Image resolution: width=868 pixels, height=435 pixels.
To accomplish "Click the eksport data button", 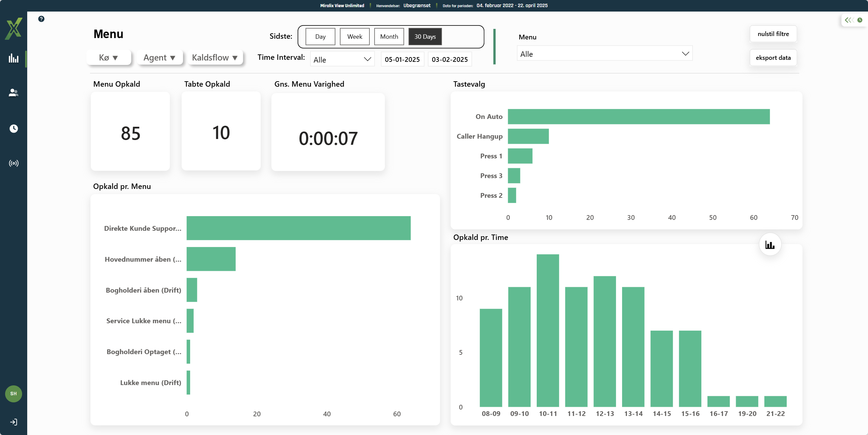I will click(x=773, y=58).
